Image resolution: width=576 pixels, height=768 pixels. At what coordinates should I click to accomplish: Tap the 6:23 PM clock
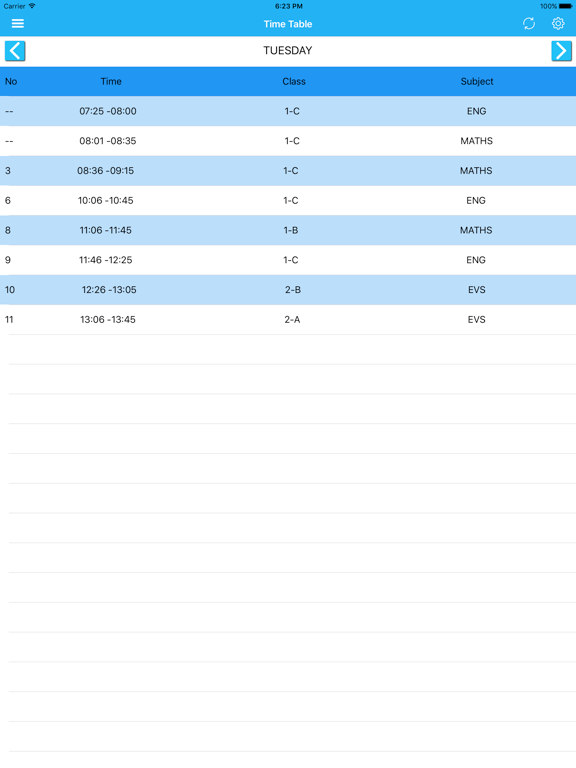(x=288, y=6)
